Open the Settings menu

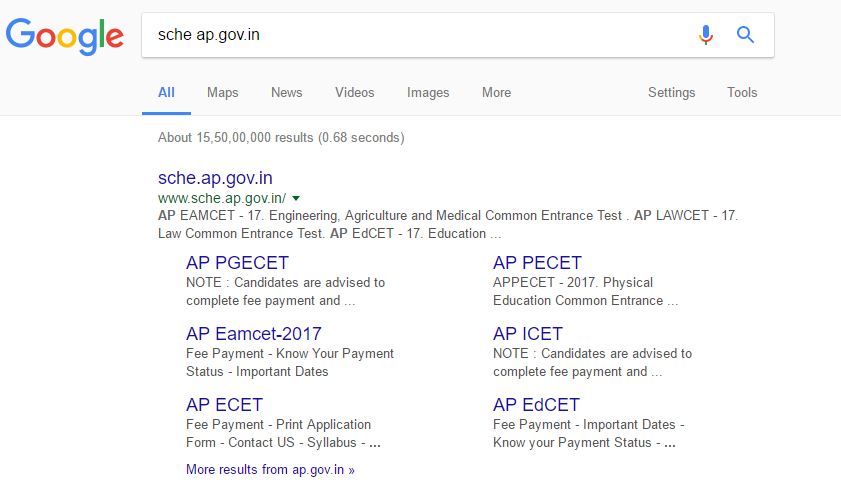671,92
